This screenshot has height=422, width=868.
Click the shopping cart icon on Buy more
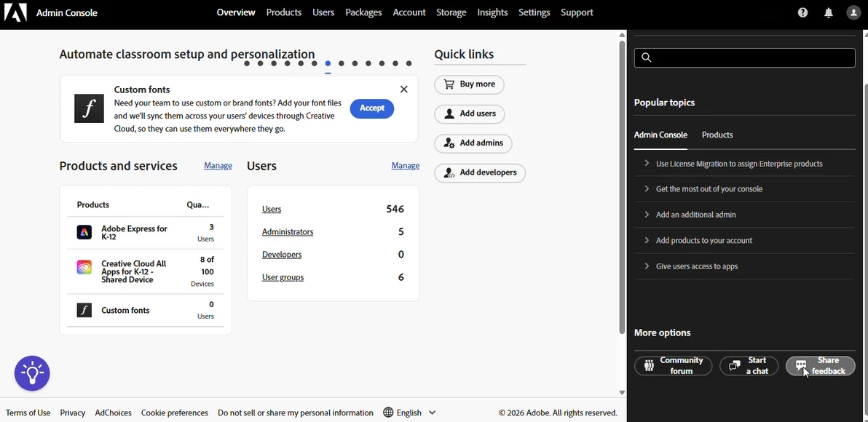coord(449,84)
